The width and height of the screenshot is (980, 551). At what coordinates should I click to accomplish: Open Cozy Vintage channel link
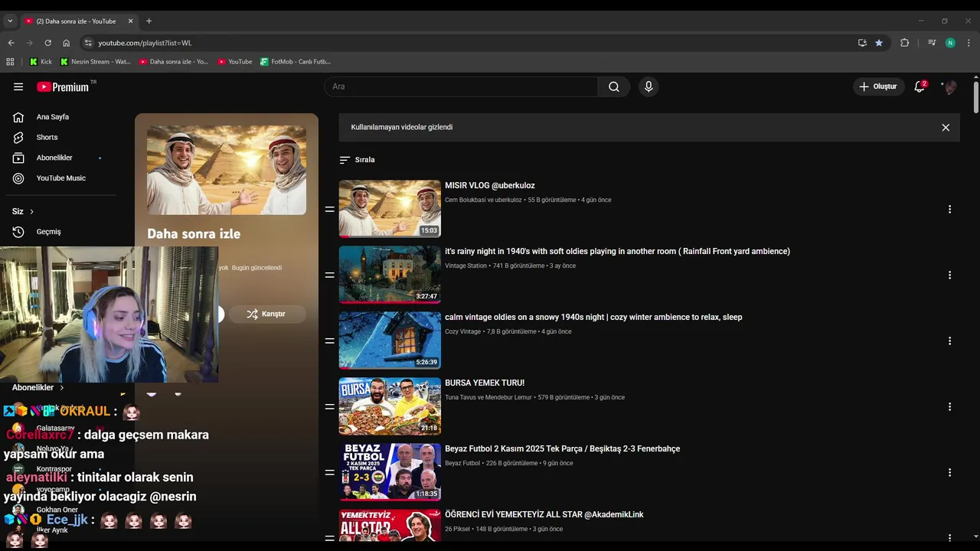(462, 331)
